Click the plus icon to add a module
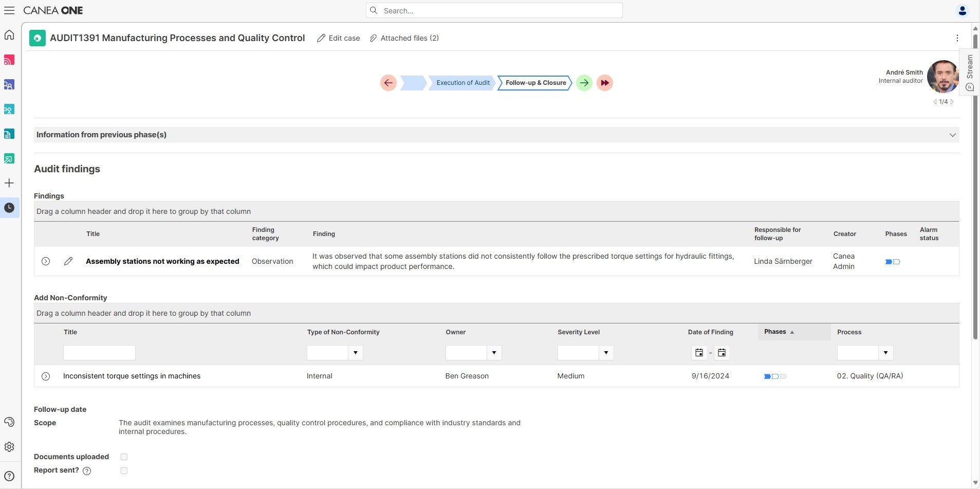Viewport: 980px width, 489px height. tap(9, 183)
